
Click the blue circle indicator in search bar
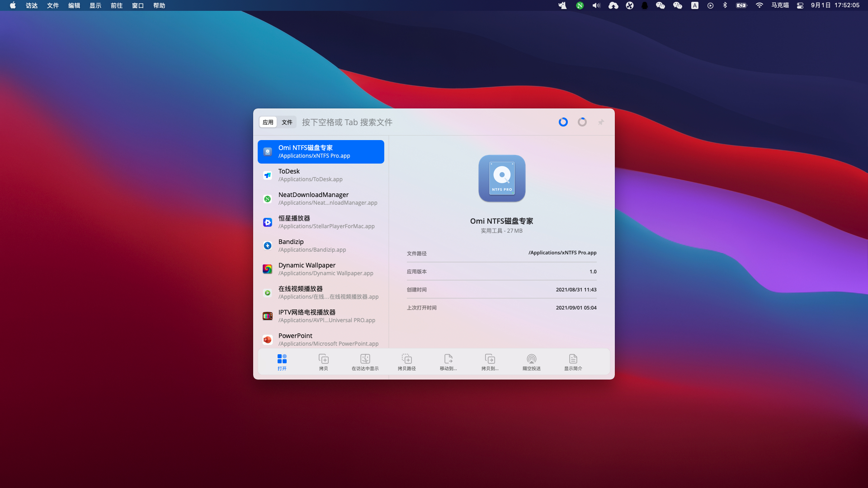click(x=563, y=122)
